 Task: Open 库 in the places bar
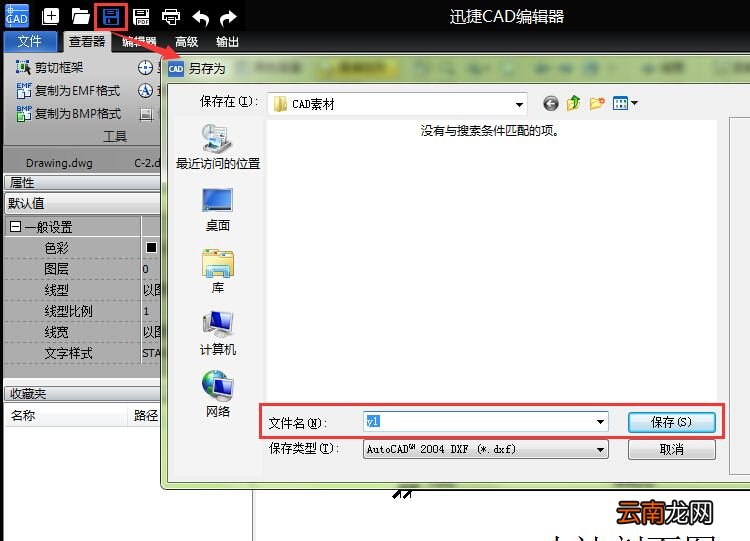(218, 271)
